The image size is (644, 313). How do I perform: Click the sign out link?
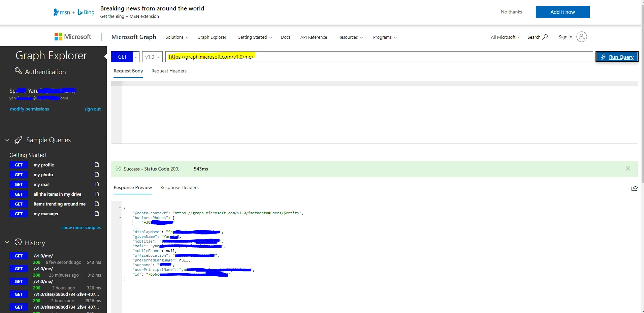93,109
